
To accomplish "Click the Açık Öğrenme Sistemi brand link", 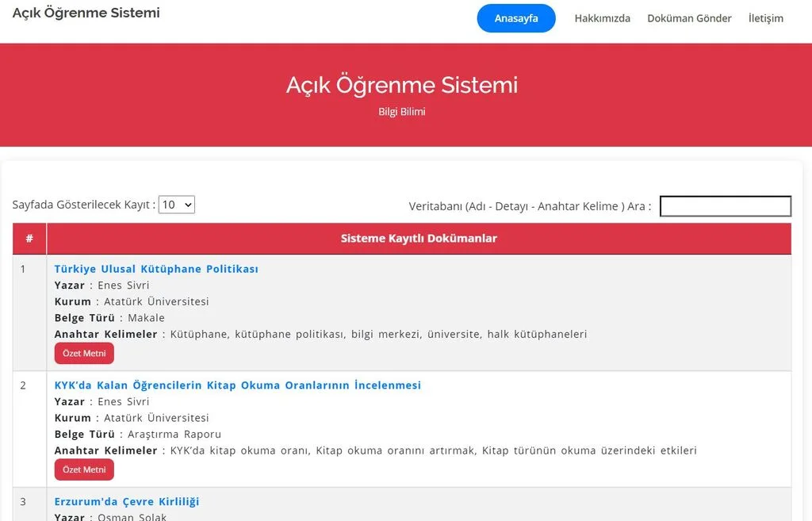I will [x=86, y=13].
